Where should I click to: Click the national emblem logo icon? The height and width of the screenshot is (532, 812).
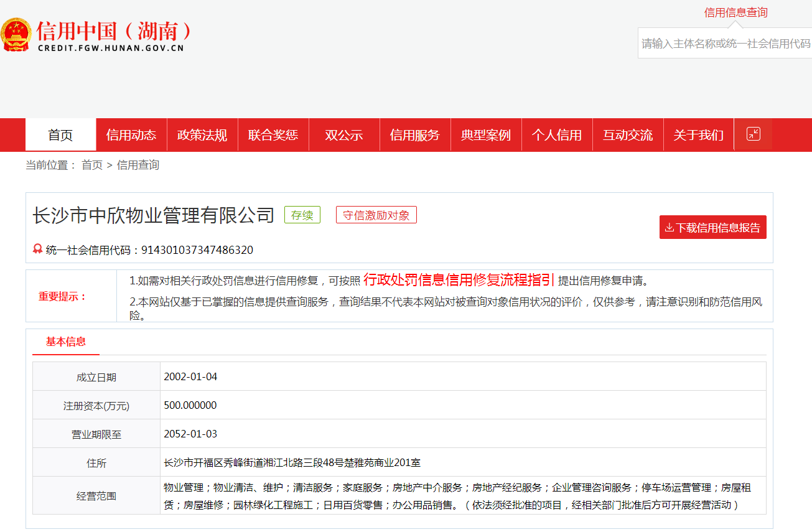16,35
